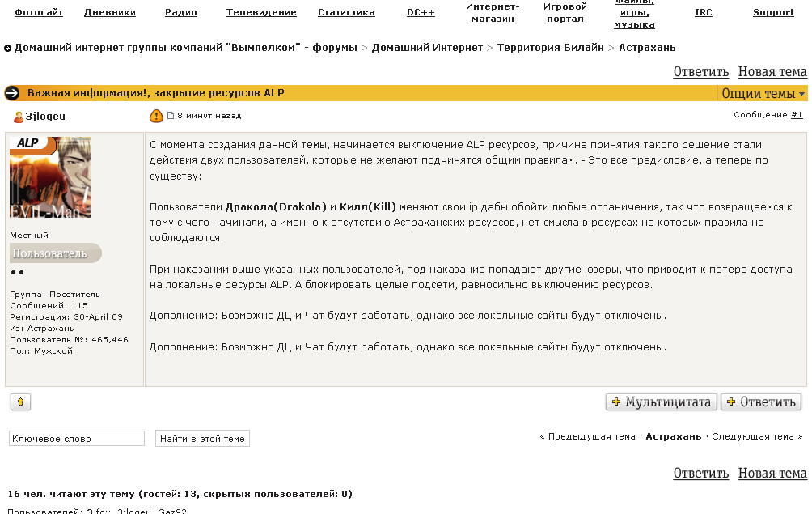Click the Пользователь rank badge

[x=56, y=253]
